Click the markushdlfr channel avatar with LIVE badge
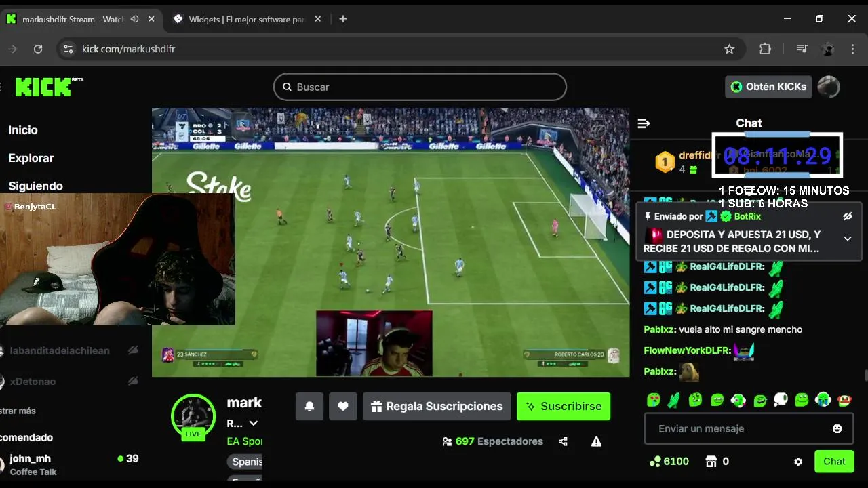The height and width of the screenshot is (488, 868). pyautogui.click(x=193, y=416)
